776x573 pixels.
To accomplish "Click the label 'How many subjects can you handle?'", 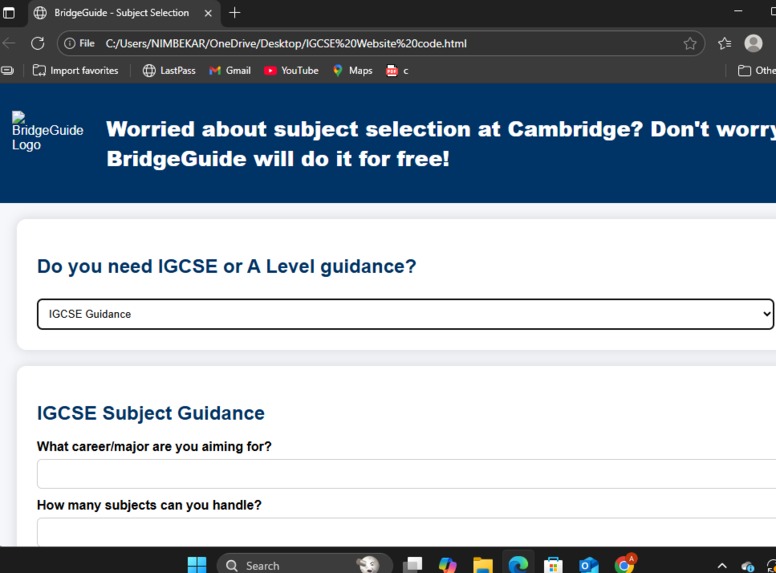I will point(149,505).
